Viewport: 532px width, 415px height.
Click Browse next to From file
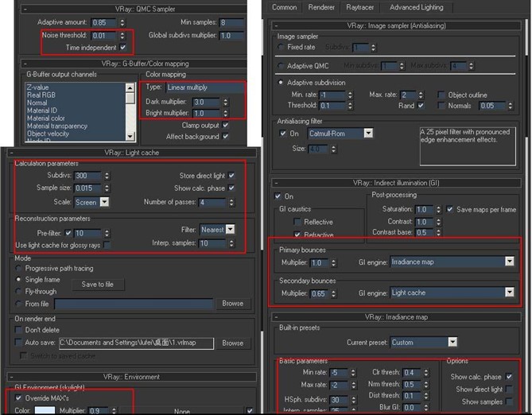click(233, 304)
